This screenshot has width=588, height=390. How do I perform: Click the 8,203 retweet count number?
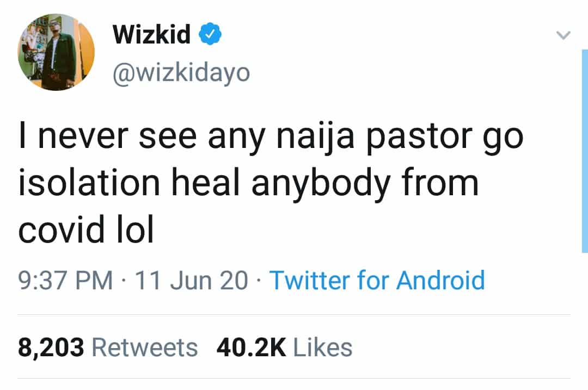pyautogui.click(x=51, y=347)
